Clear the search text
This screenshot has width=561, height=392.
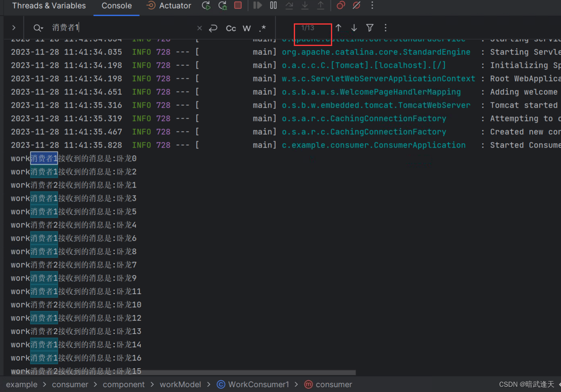(x=199, y=28)
